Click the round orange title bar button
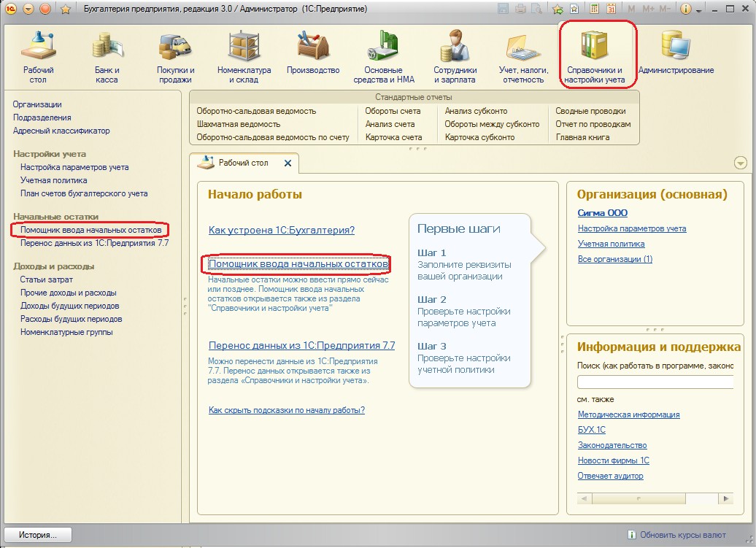756x548 pixels. tap(45, 9)
